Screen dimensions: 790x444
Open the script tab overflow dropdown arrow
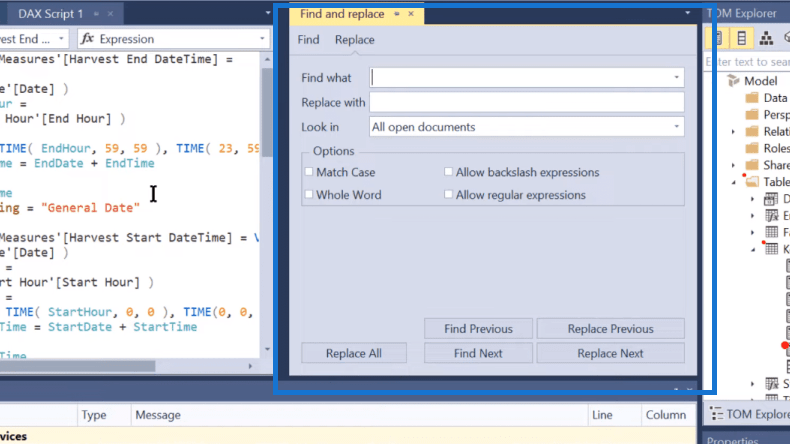click(x=268, y=13)
